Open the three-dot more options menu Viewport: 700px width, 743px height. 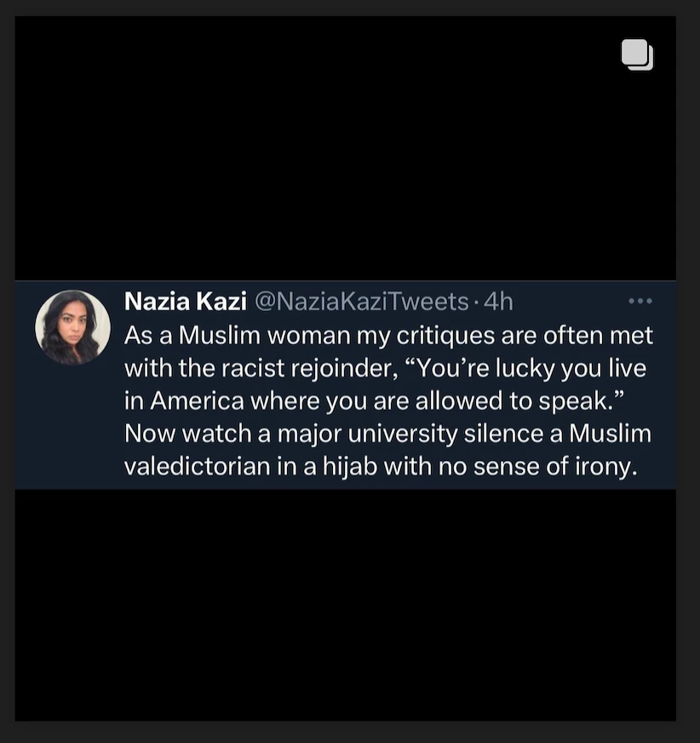pyautogui.click(x=640, y=301)
